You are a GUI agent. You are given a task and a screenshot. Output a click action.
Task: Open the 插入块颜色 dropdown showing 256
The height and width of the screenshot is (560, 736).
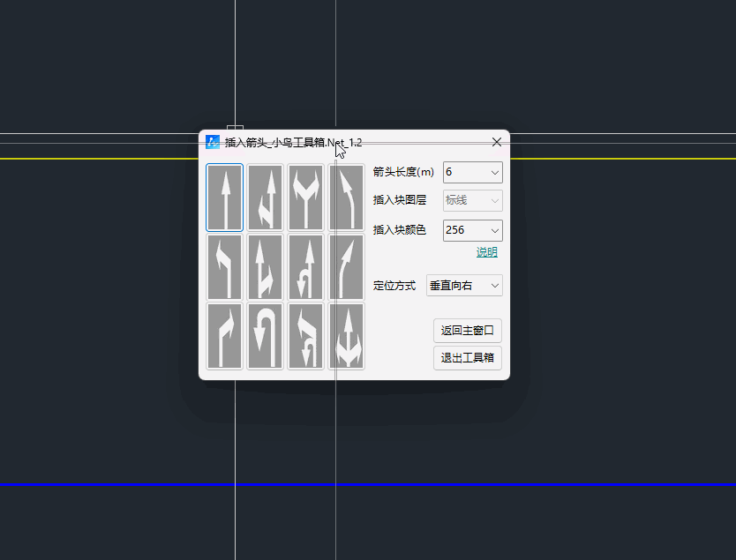tap(473, 230)
